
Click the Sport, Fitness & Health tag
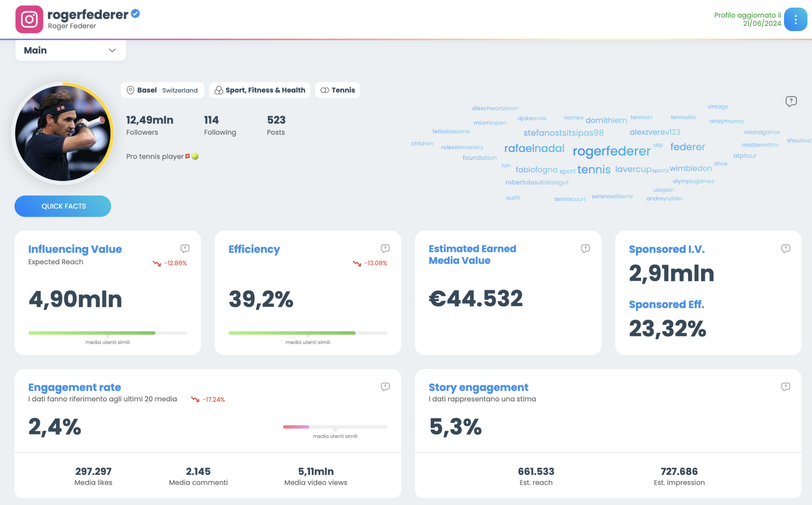[x=260, y=90]
